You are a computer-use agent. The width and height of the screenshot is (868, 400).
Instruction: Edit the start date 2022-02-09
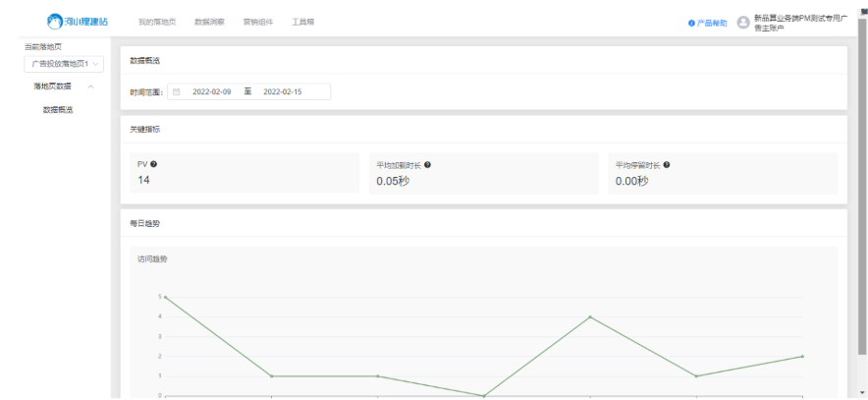coord(211,91)
